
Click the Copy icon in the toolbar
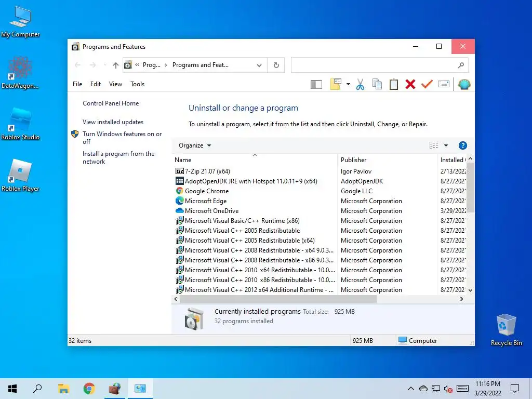click(377, 84)
